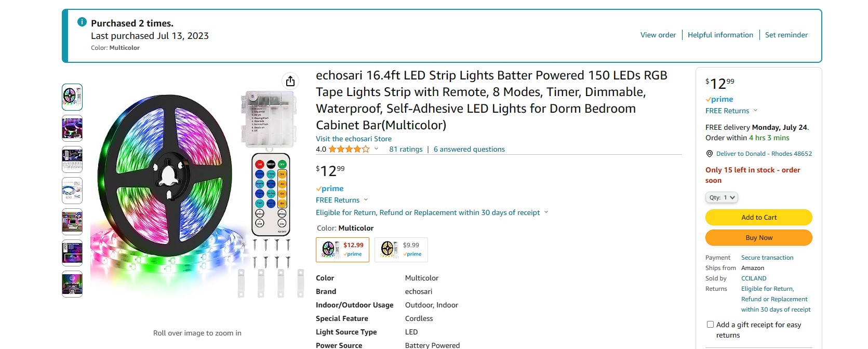
Task: Click the Add to Cart button
Action: coord(759,218)
